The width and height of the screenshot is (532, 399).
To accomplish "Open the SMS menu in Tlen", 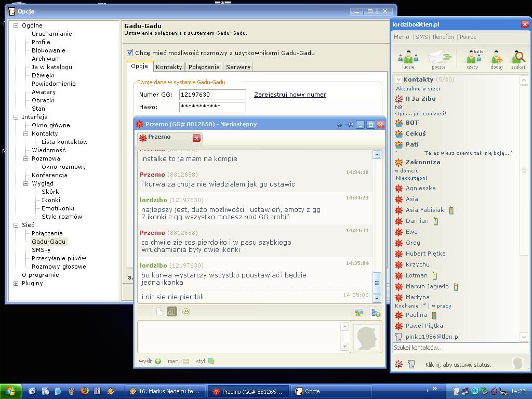I will 421,37.
